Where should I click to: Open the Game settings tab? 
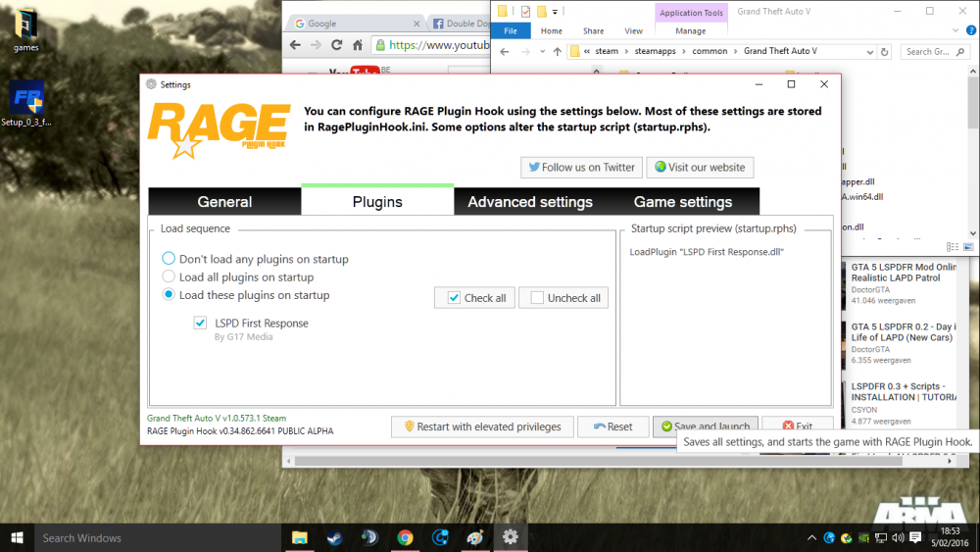pyautogui.click(x=682, y=202)
